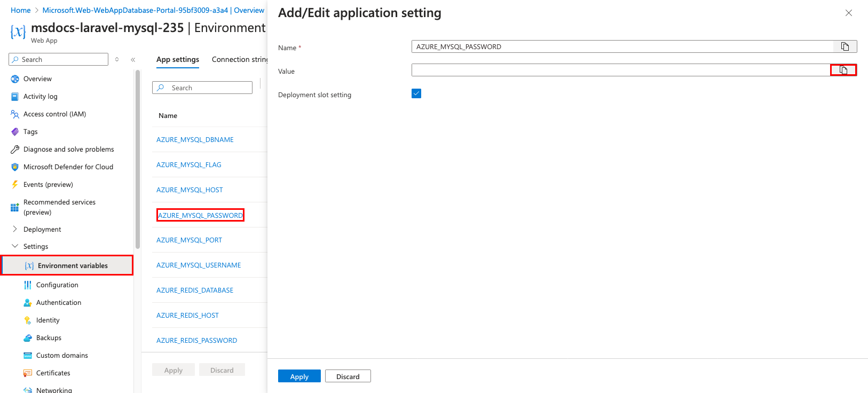Open Microsoft Defender for Cloud
This screenshot has width=868, height=393.
(x=68, y=167)
